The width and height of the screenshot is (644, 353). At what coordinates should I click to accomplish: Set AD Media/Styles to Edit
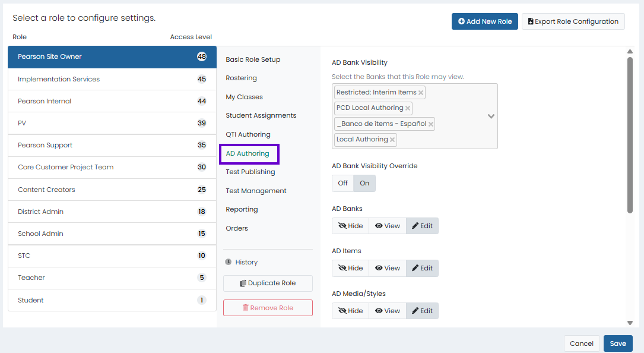(422, 311)
